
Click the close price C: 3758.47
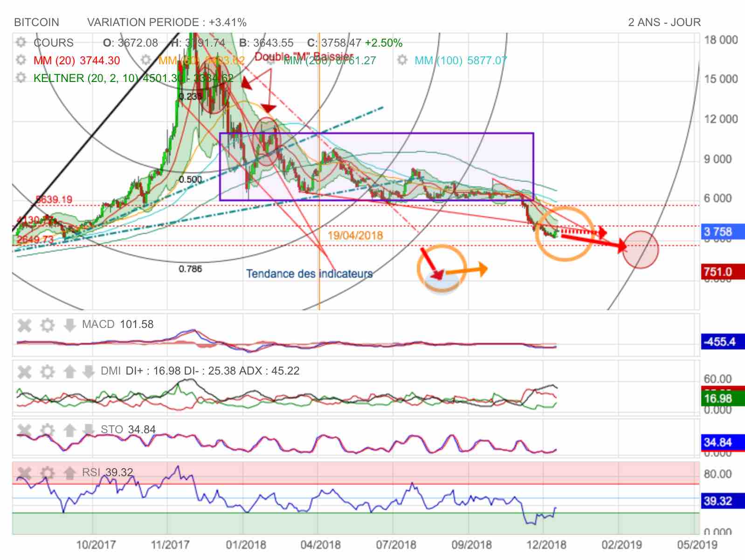pos(334,43)
